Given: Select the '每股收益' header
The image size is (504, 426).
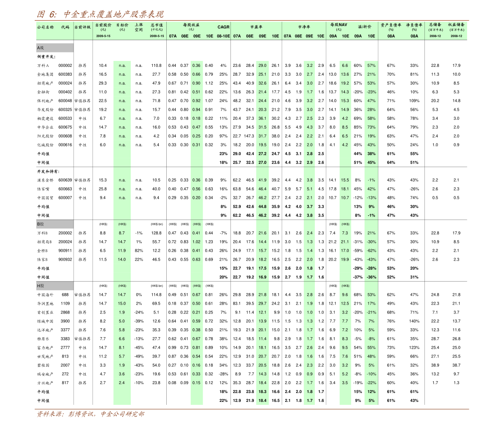Looking at the screenshot, I should [x=191, y=25].
